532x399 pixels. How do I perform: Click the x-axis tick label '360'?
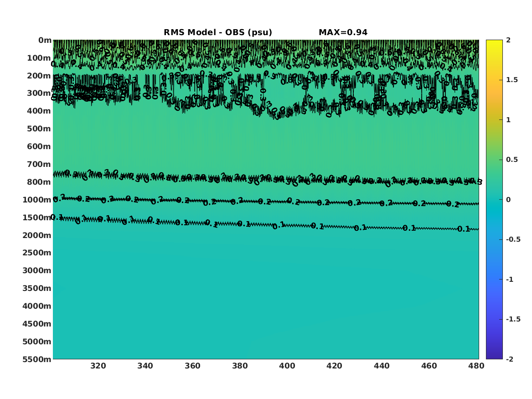[192, 366]
